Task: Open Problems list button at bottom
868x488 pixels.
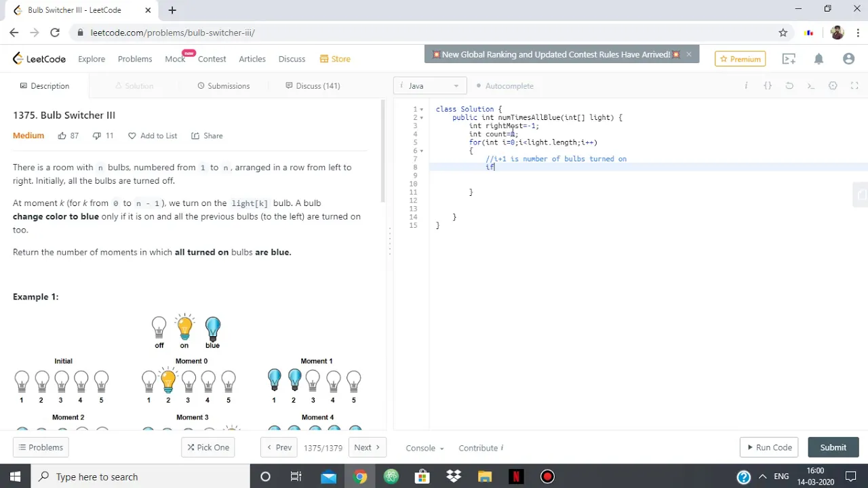Action: (x=41, y=447)
